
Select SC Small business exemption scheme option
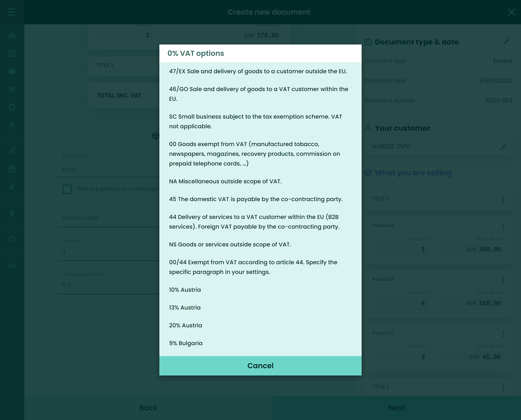click(260, 121)
